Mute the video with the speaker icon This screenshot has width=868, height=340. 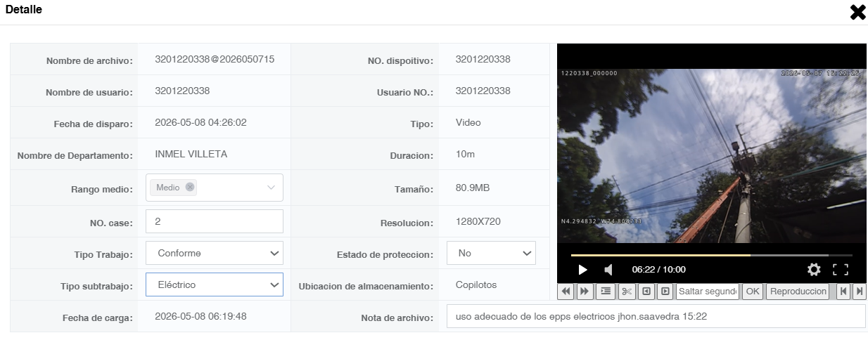pos(608,270)
